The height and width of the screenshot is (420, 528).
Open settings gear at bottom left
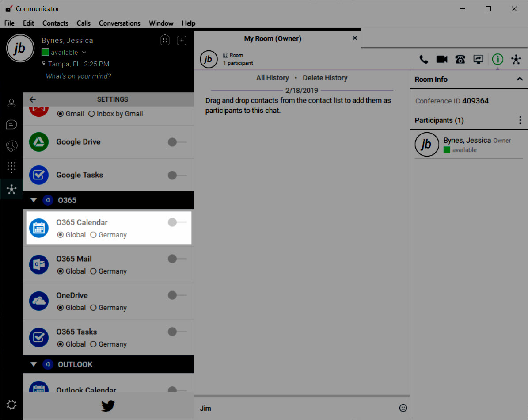[11, 405]
